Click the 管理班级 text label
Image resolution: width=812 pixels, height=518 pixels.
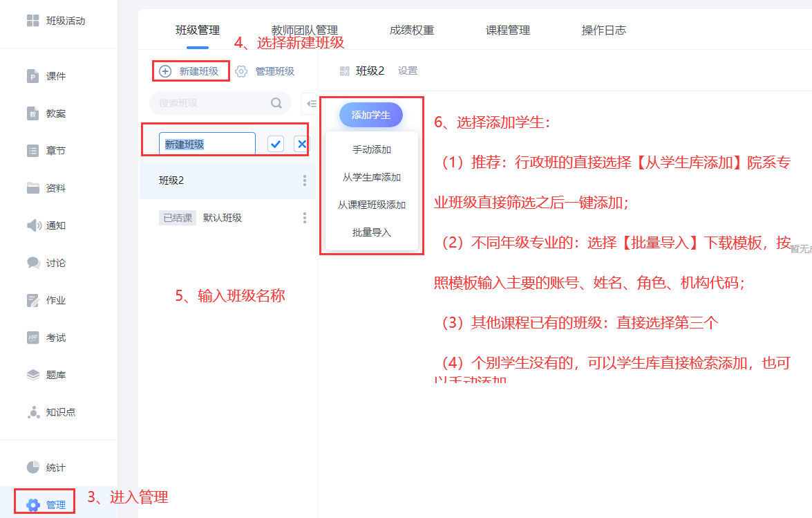click(275, 71)
